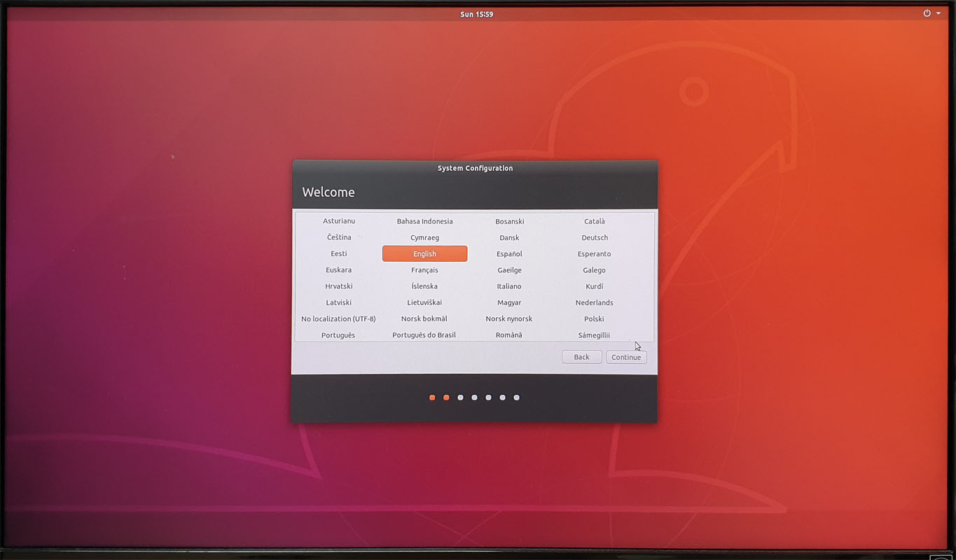This screenshot has width=956, height=560.
Task: Pick Latviski from the languages
Action: 339,302
